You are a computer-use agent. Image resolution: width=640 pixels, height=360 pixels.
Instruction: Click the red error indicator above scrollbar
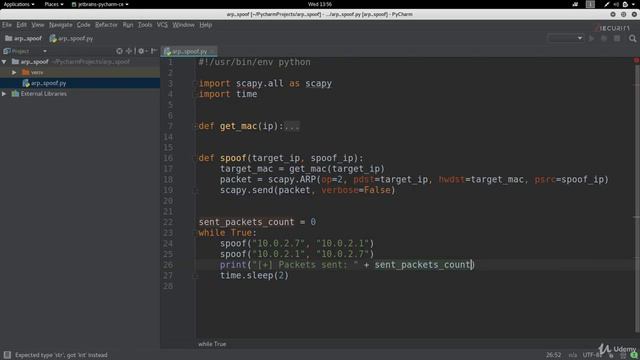[x=636, y=60]
